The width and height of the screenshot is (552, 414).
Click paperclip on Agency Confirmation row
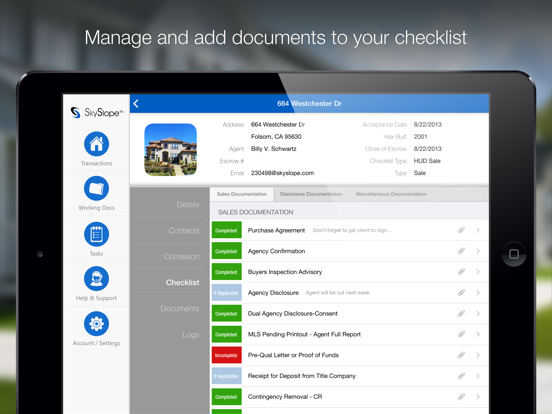point(461,251)
